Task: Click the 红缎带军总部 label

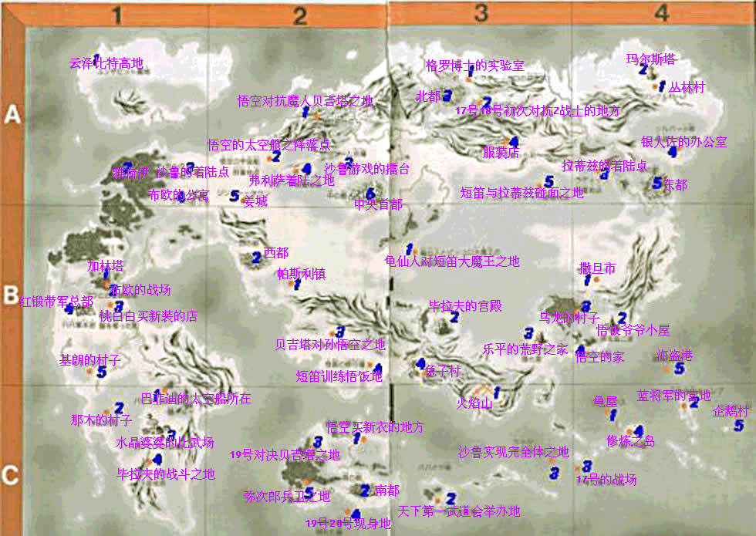Action: coord(56,302)
